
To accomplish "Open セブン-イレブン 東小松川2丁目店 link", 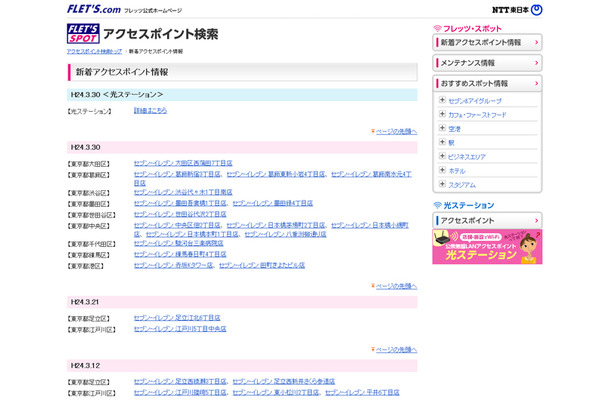I will click(x=276, y=392).
